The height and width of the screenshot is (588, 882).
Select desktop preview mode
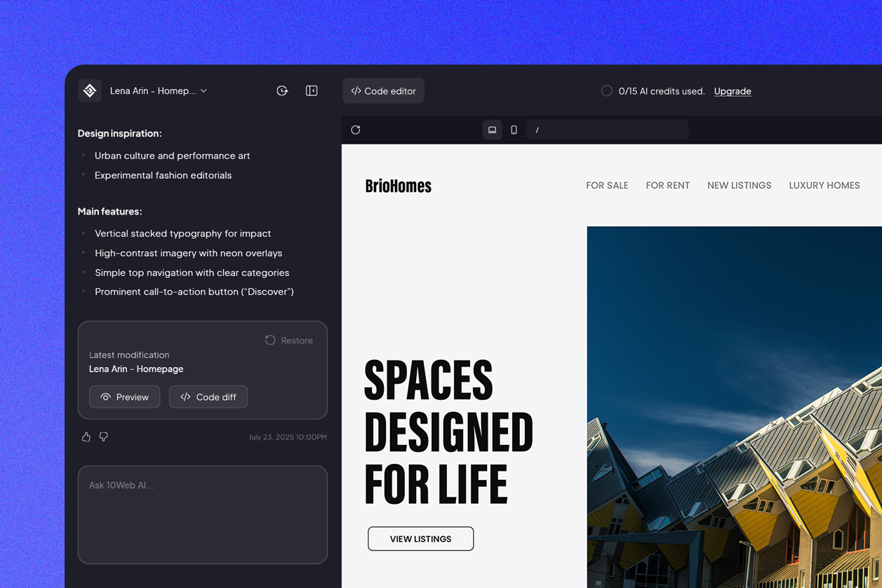pos(492,130)
